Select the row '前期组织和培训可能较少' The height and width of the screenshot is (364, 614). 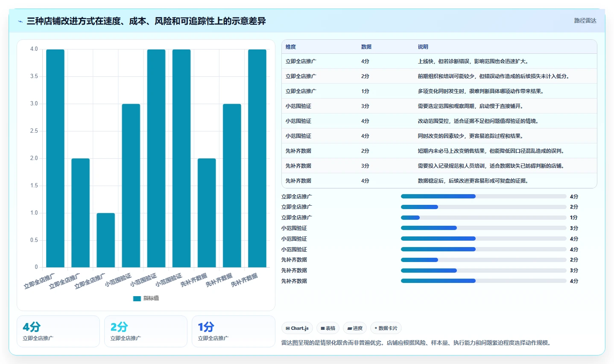coord(439,76)
